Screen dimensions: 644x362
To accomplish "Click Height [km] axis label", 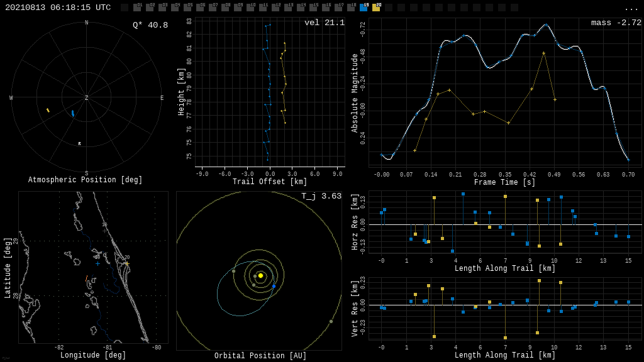I will pyautogui.click(x=181, y=92).
